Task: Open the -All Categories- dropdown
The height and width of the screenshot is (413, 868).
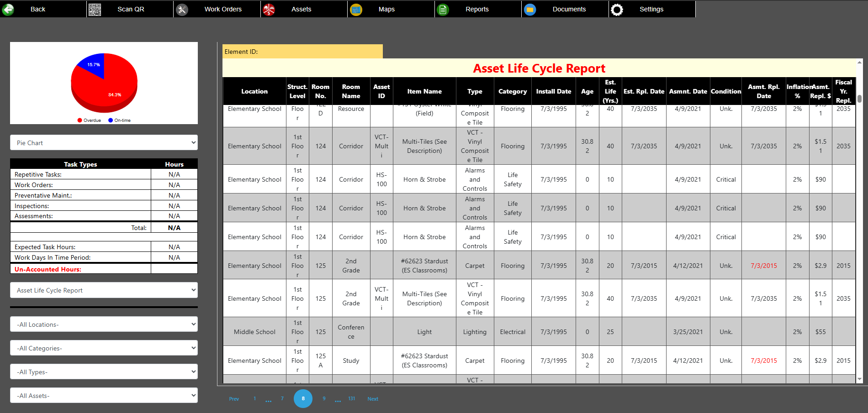Action: [x=104, y=348]
